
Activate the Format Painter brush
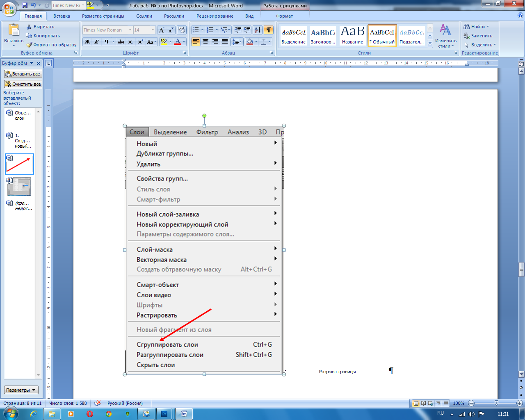(x=29, y=45)
